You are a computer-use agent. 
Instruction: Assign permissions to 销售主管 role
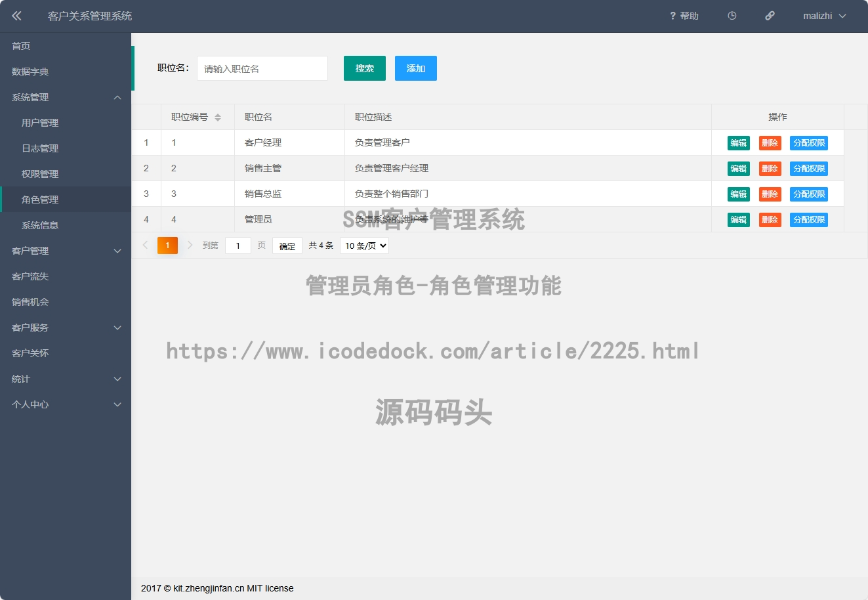pos(809,169)
